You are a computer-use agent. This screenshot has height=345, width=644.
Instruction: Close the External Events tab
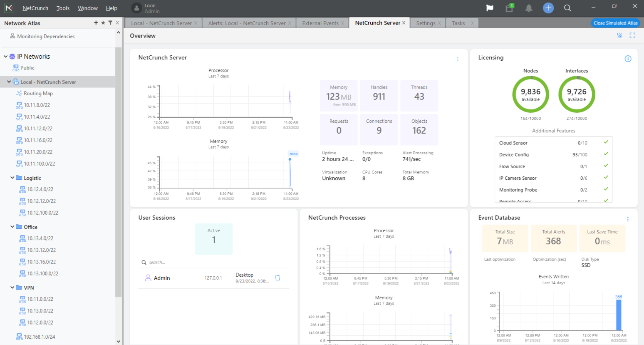[342, 23]
